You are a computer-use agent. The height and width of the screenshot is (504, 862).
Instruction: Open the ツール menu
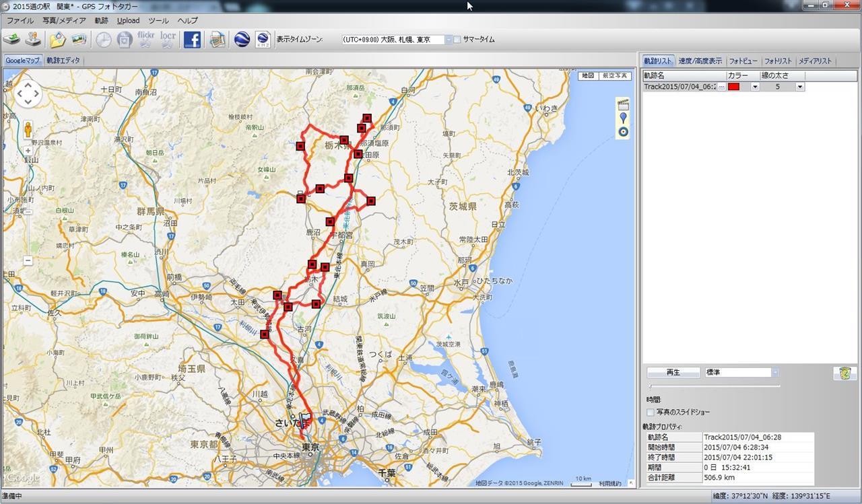click(x=158, y=21)
